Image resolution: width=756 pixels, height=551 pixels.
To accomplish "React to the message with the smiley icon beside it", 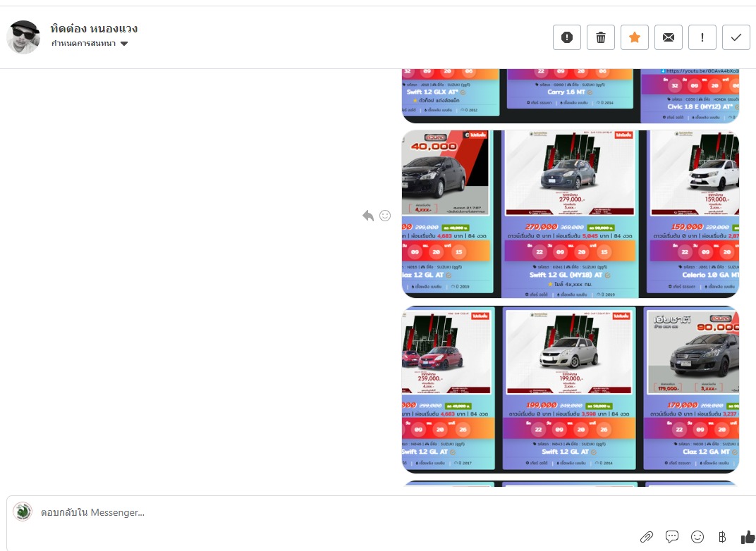I will [385, 216].
